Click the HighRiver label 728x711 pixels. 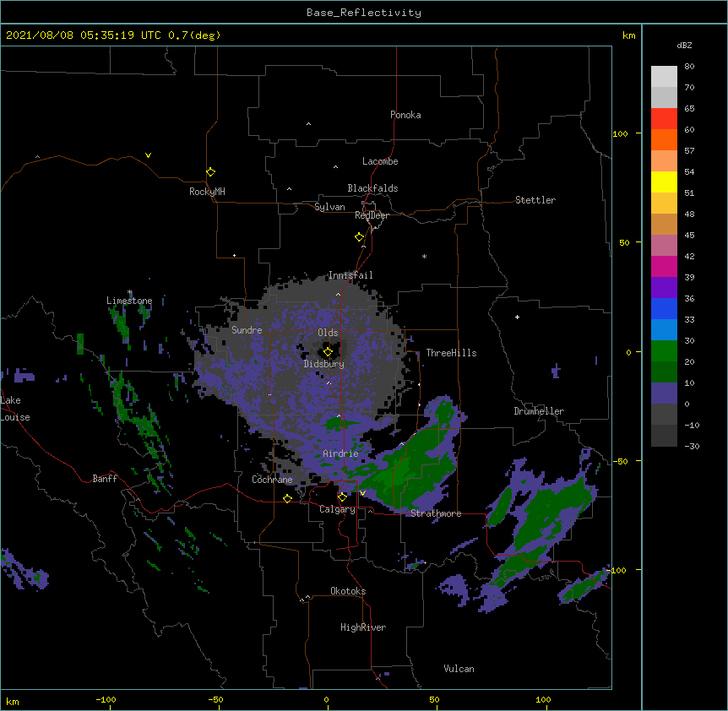(363, 627)
